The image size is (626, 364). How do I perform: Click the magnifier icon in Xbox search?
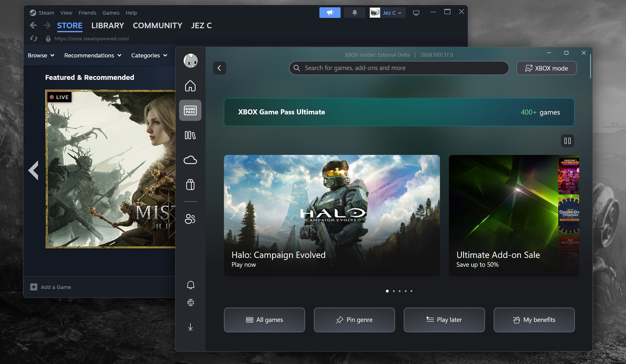pyautogui.click(x=297, y=68)
